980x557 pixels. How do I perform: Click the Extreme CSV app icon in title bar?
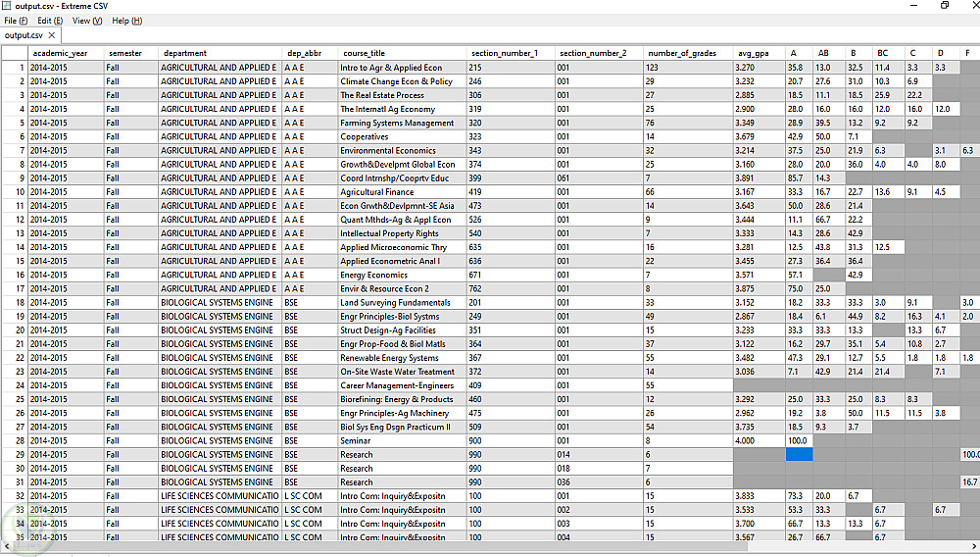click(x=7, y=6)
